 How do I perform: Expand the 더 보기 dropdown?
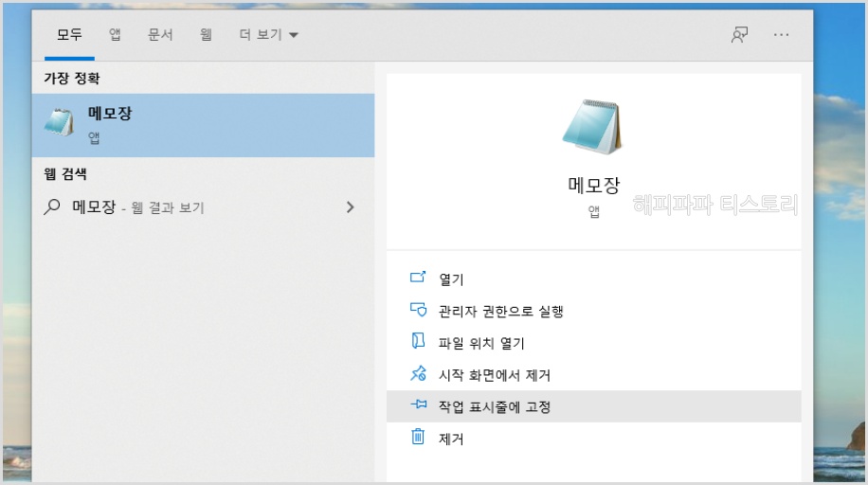tap(268, 35)
